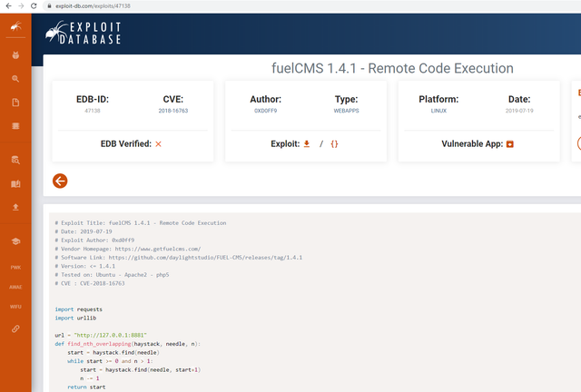Open the Papers document icon in sidebar
Screen dimensions: 581x392
pyautogui.click(x=15, y=103)
